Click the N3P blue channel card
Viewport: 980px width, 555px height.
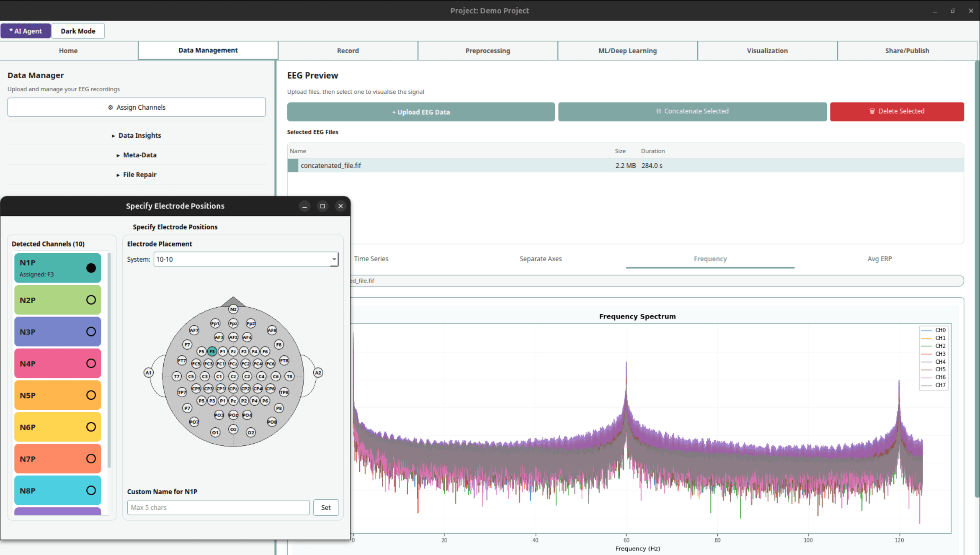point(58,331)
